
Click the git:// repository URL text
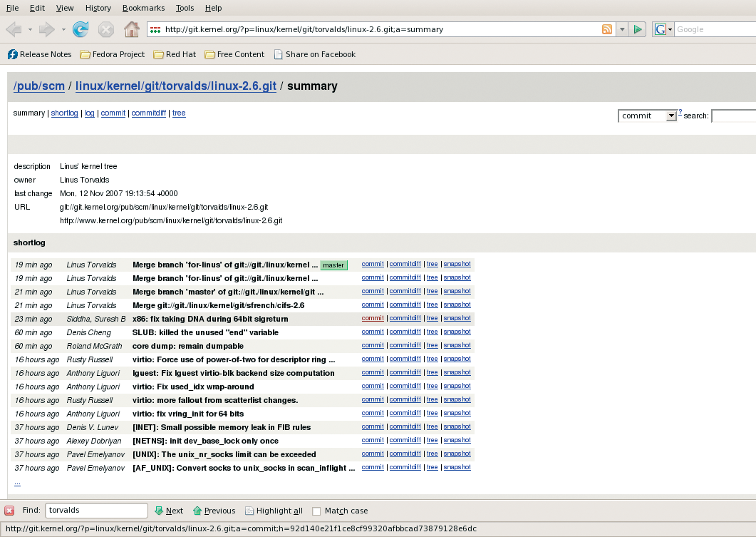coord(164,207)
